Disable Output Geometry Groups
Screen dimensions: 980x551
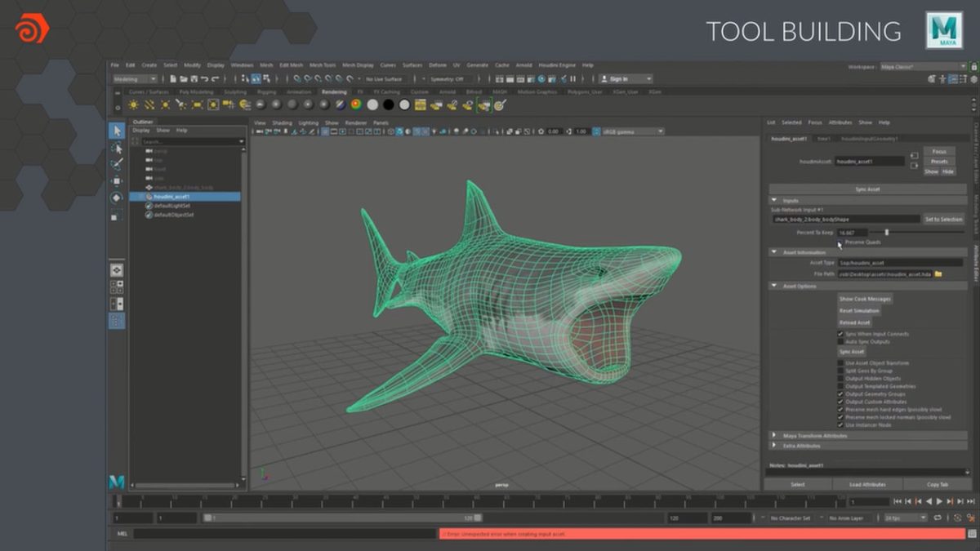[x=840, y=393]
